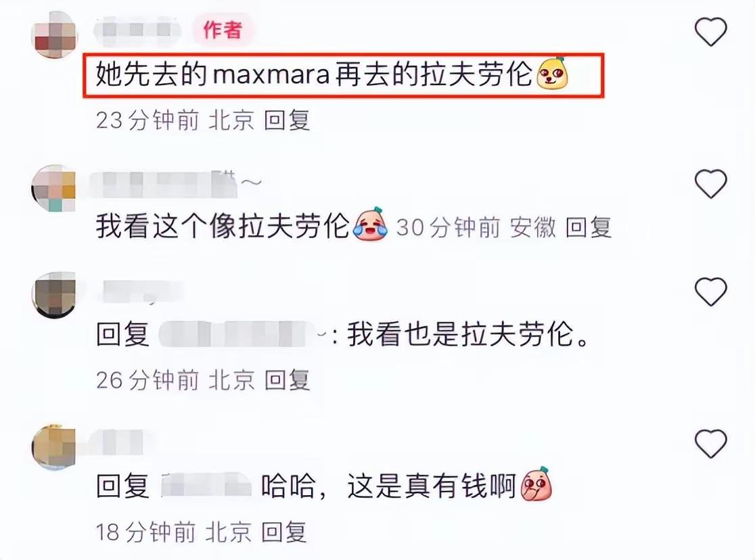755x560 pixels.
Task: Click the mentioned user before 哈哈
Action: pyautogui.click(x=206, y=485)
